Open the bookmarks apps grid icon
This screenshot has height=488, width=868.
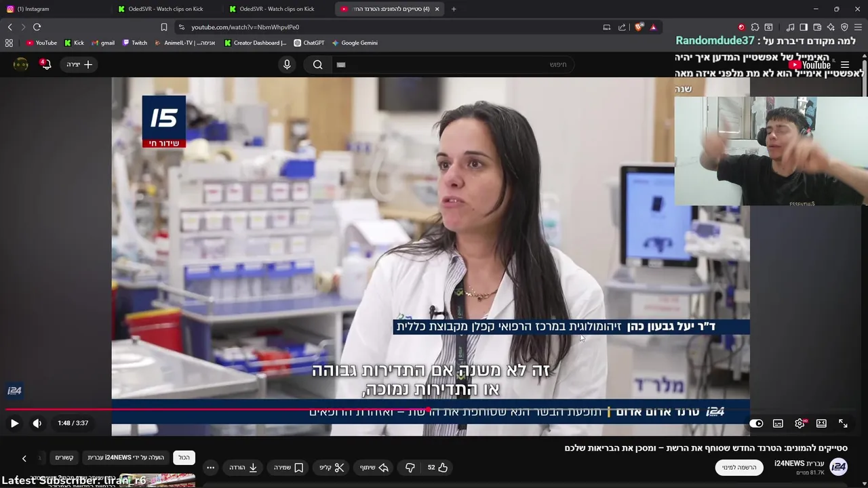(x=9, y=43)
